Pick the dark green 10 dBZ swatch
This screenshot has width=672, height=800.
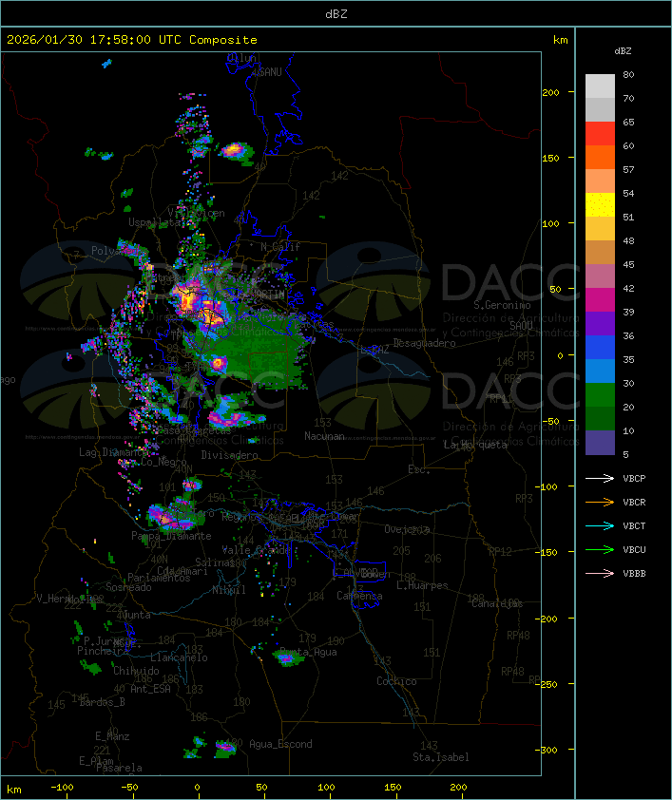pos(600,419)
